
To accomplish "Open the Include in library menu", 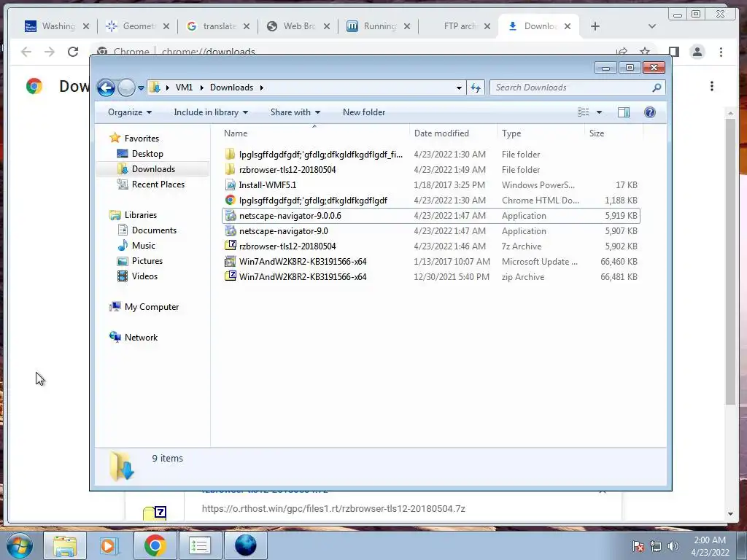I will click(x=211, y=112).
